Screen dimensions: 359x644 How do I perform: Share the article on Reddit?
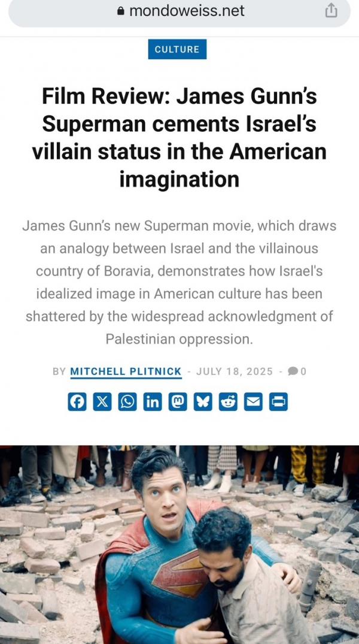coord(228,402)
